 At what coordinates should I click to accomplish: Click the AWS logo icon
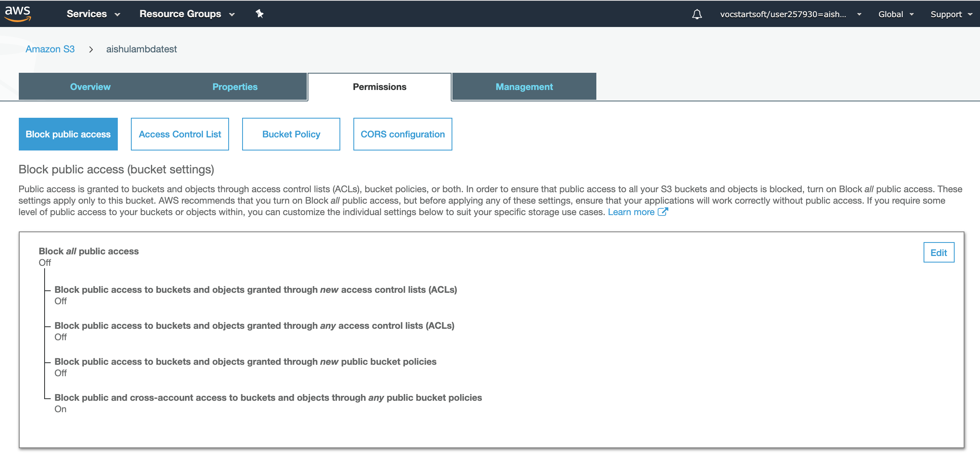click(x=18, y=13)
